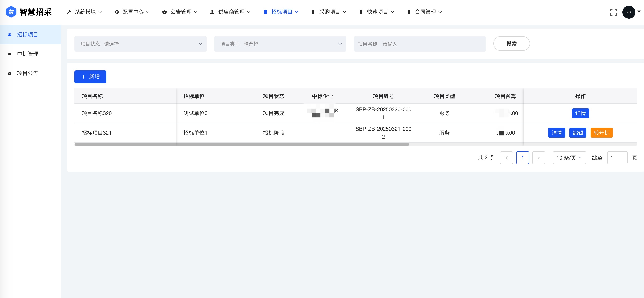The image size is (644, 298).
Task: Click the 新增 button to add project
Action: click(90, 77)
